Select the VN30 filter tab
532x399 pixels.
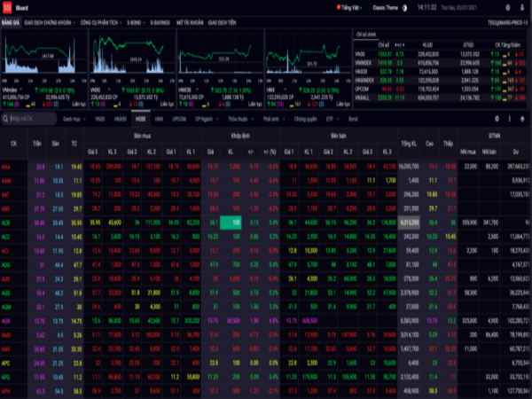99,117
